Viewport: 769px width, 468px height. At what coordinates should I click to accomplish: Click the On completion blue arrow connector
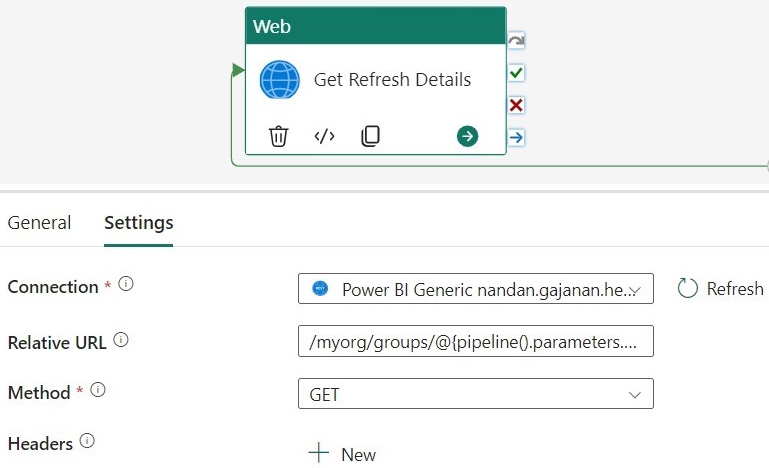[x=516, y=137]
